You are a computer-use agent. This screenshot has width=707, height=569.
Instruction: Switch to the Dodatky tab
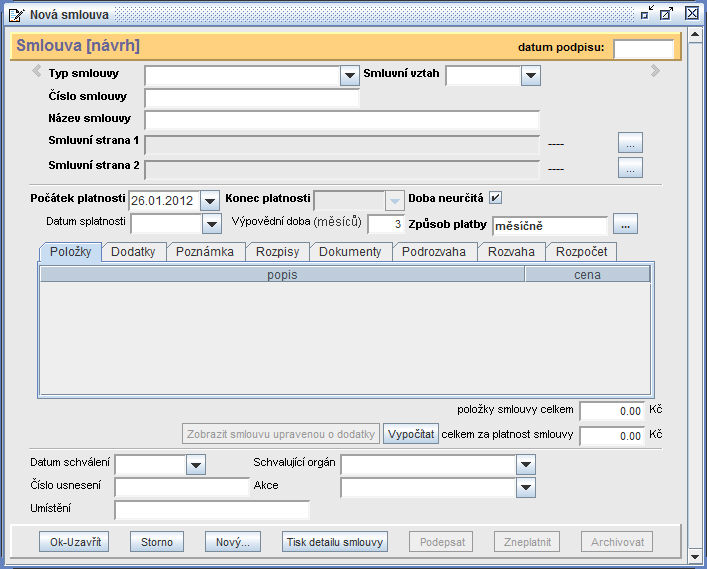tap(133, 252)
